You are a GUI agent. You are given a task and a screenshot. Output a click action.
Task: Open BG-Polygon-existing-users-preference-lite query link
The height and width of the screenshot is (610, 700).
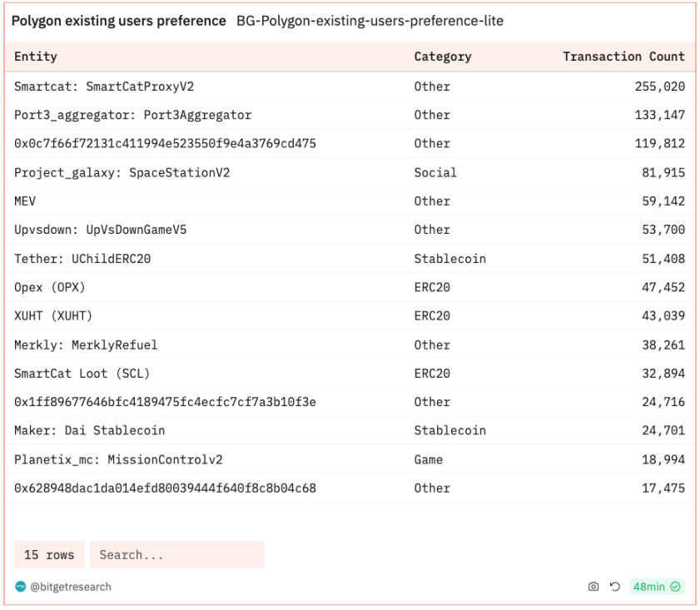coord(370,21)
